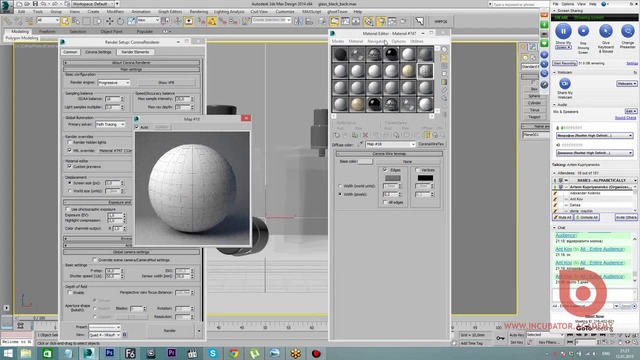Open Render engine Progressive dropdown
The height and width of the screenshot is (360, 640).
114,82
